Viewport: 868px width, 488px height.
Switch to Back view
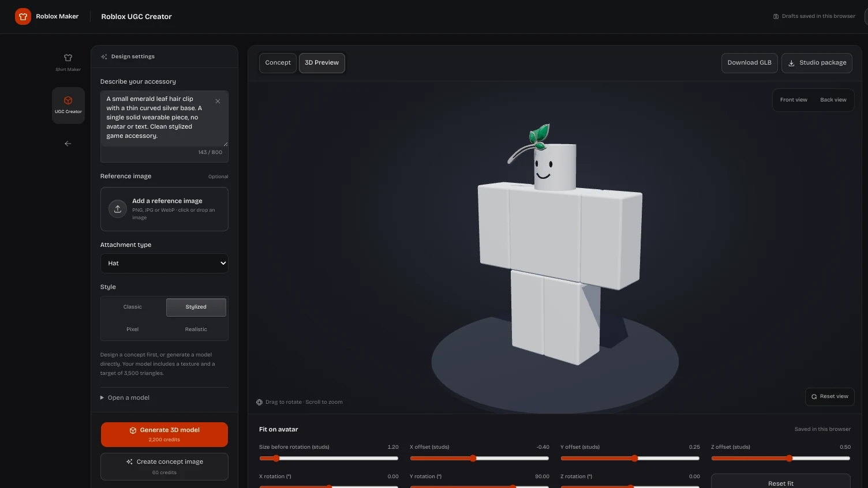(833, 100)
